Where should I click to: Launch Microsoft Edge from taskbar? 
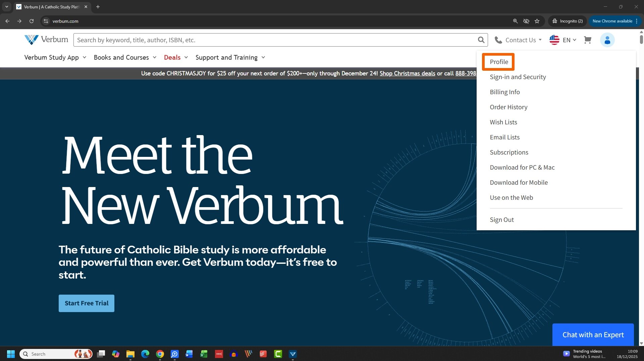tap(145, 354)
